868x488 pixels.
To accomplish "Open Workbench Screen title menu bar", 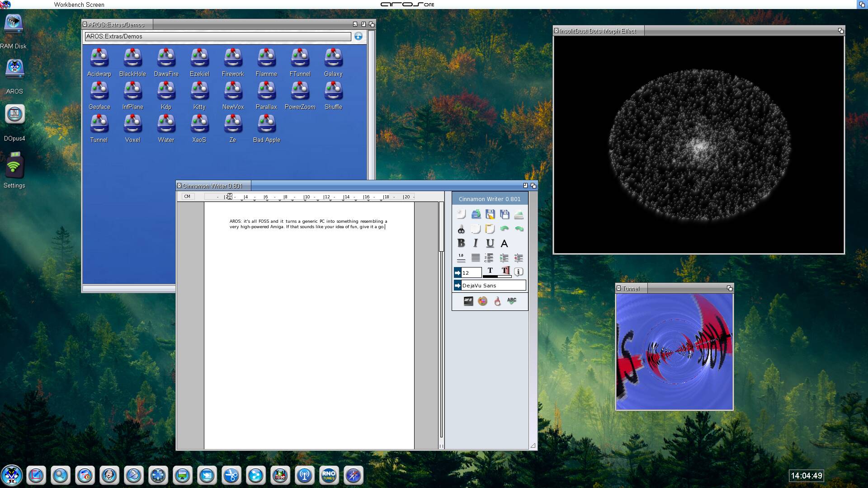I will coord(79,5).
